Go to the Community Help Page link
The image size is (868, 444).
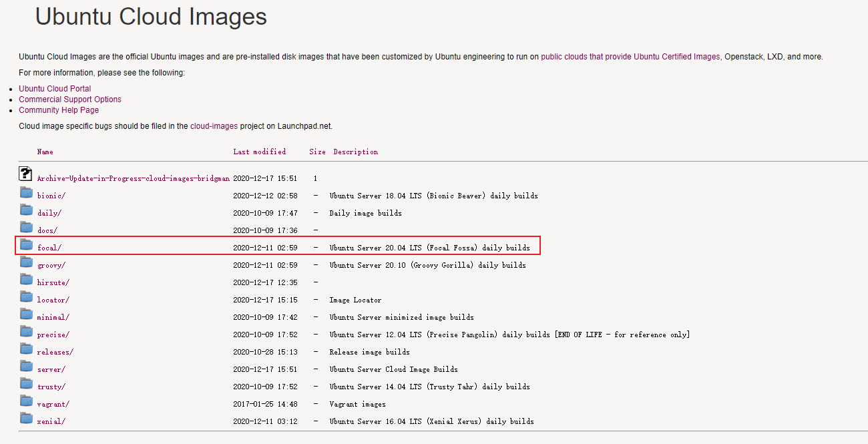pyautogui.click(x=59, y=110)
